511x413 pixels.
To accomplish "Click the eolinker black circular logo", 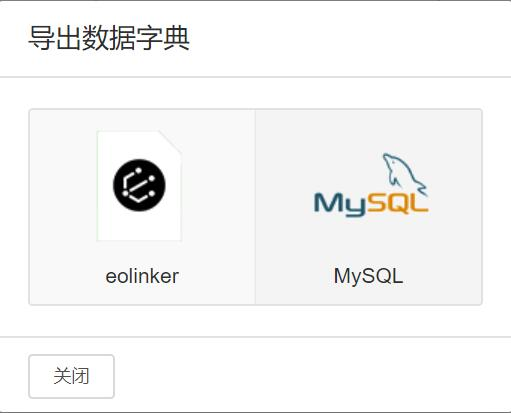I will coord(139,185).
